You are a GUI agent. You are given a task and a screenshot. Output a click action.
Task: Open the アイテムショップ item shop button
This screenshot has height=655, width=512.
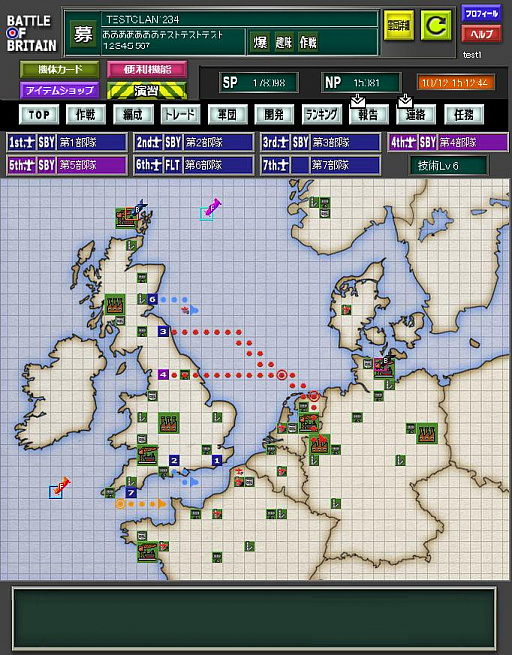click(x=60, y=90)
